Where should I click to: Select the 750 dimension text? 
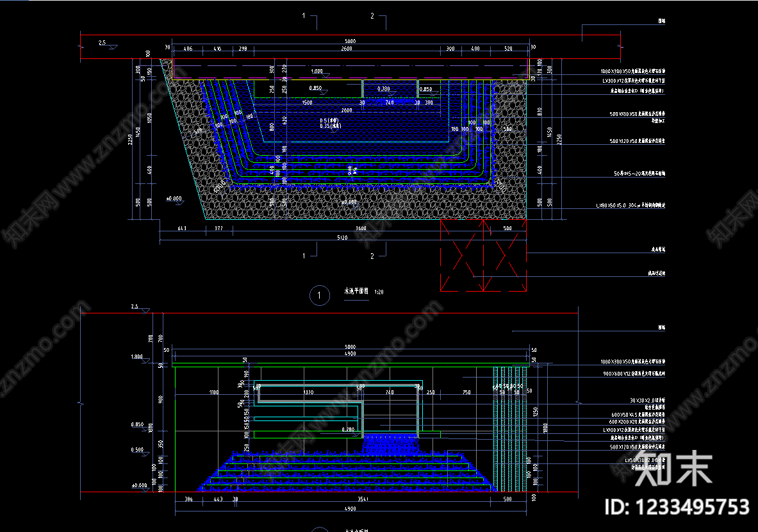coord(466,392)
